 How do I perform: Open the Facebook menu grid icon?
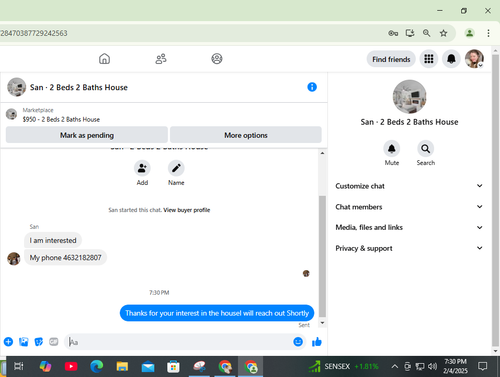pyautogui.click(x=429, y=59)
